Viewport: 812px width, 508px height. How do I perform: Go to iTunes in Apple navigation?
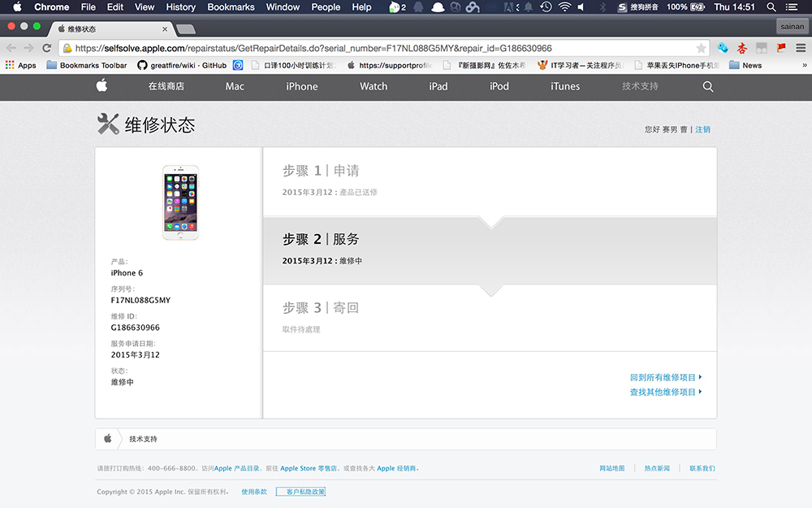565,87
